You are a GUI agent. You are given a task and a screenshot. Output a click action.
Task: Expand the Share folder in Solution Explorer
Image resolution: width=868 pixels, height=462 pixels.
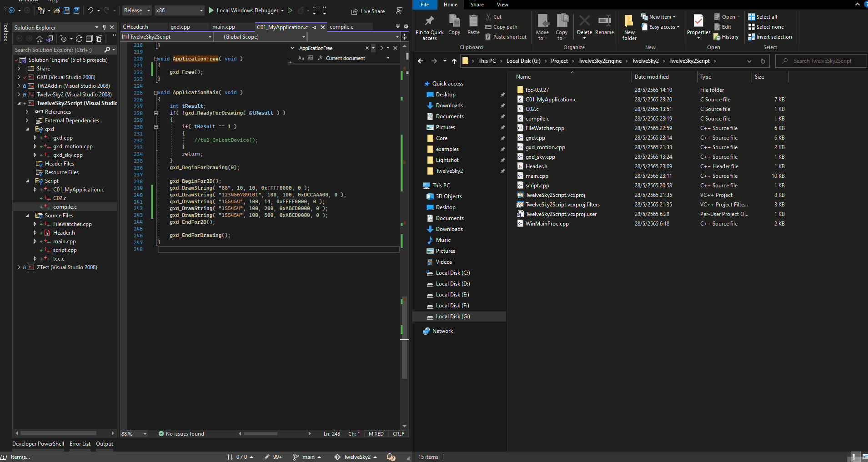click(19, 69)
